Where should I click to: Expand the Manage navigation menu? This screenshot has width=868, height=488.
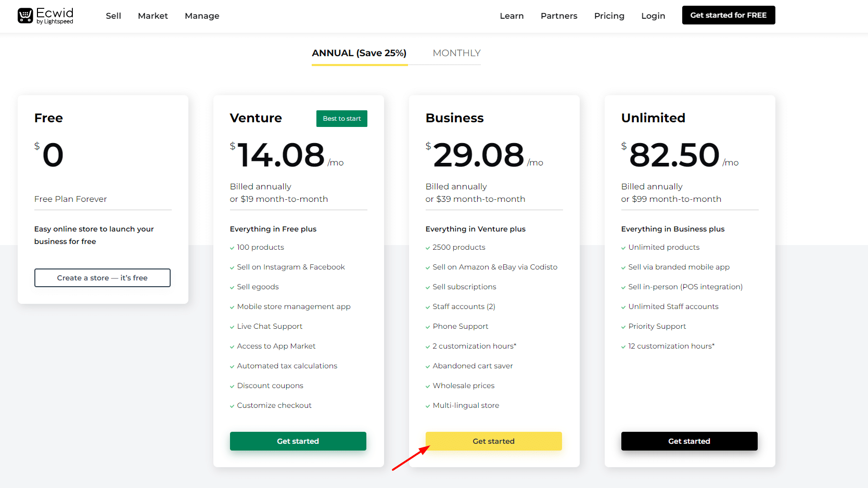click(202, 16)
